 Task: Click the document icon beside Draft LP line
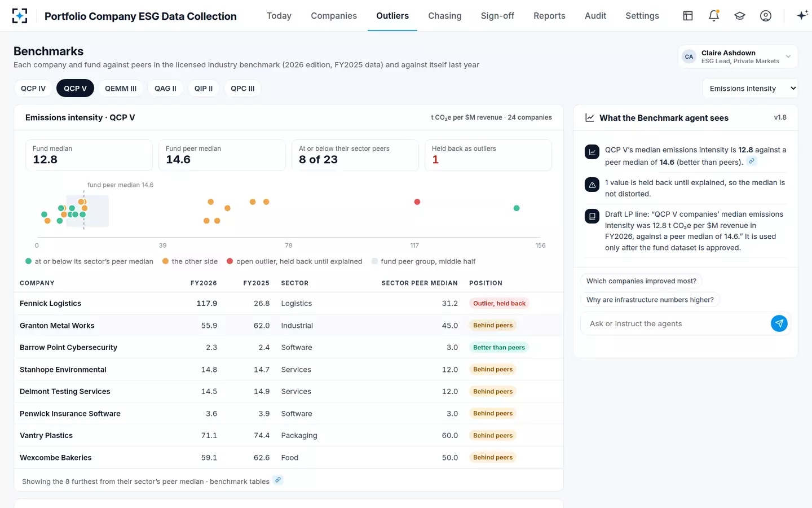[x=592, y=216]
